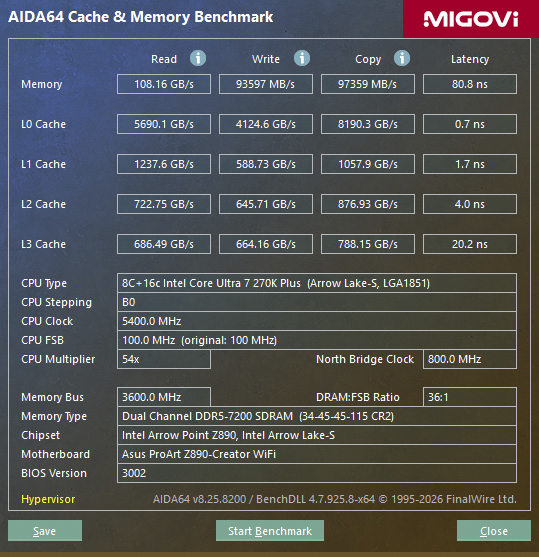The height and width of the screenshot is (557, 539).
Task: Start Benchmark run
Action: point(270,530)
